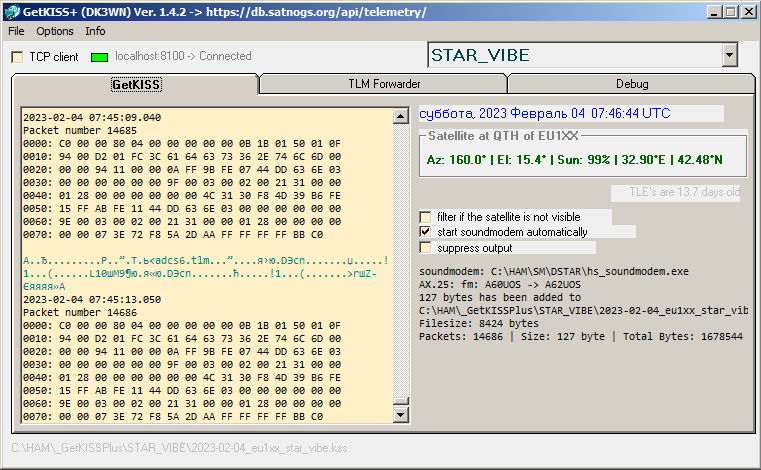Switch to the Debug tab
Screen dimensions: 761x470
click(x=632, y=84)
